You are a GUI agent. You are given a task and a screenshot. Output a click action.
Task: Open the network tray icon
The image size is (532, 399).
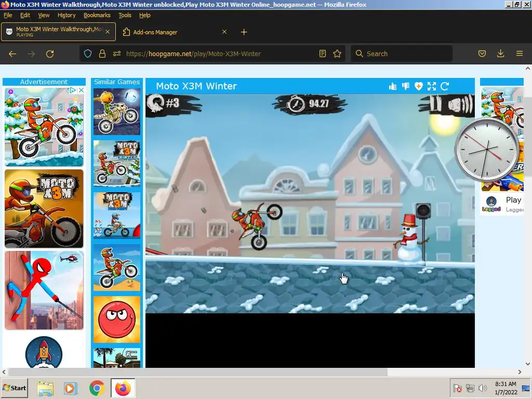[470, 388]
